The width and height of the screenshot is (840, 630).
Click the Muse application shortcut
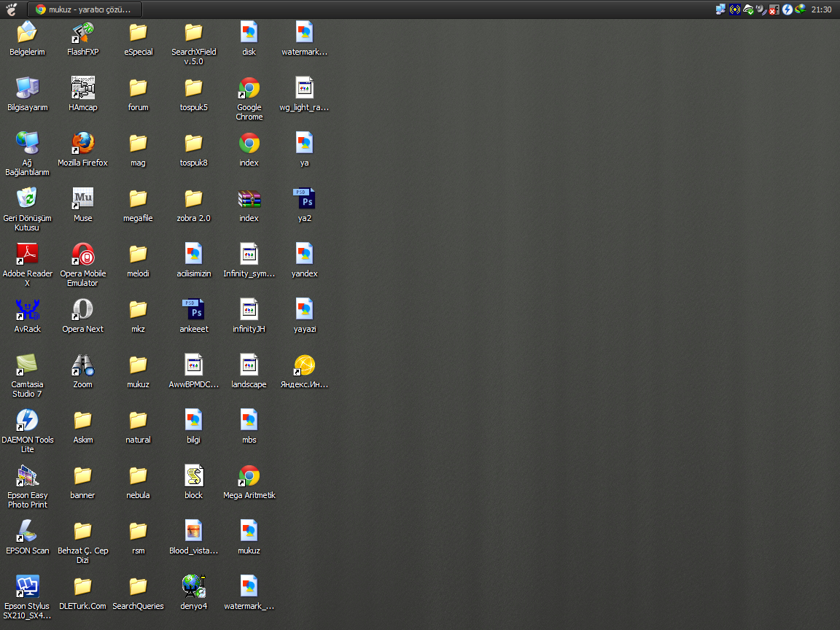coord(82,198)
